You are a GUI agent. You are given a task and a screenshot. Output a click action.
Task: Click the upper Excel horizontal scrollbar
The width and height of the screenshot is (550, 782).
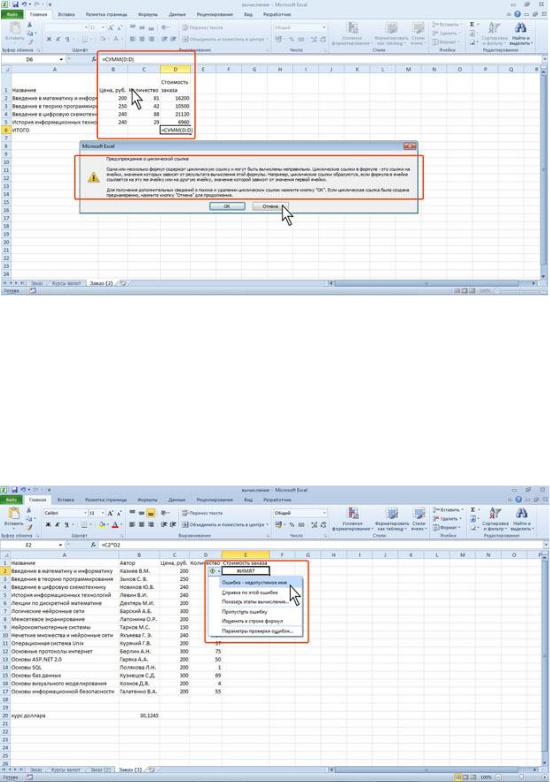[433, 283]
